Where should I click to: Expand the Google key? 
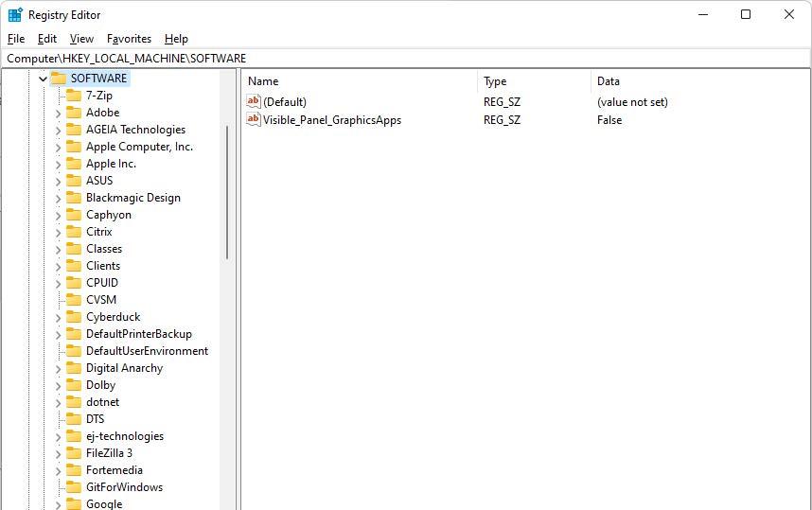click(58, 505)
